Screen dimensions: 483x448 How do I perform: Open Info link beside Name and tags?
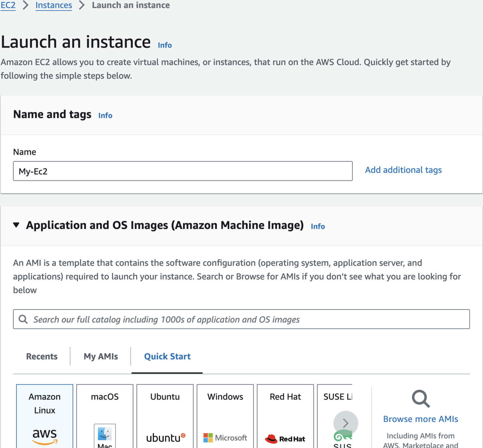tap(105, 115)
